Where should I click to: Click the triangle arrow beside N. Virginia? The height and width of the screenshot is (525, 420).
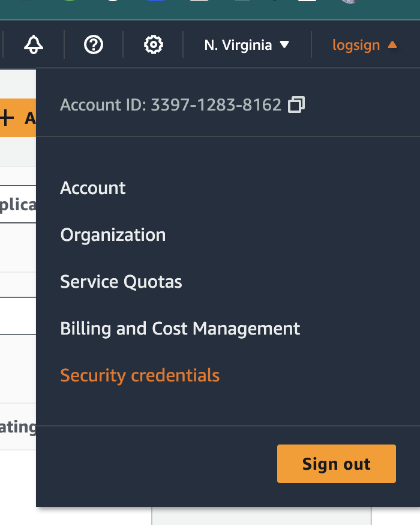point(284,44)
